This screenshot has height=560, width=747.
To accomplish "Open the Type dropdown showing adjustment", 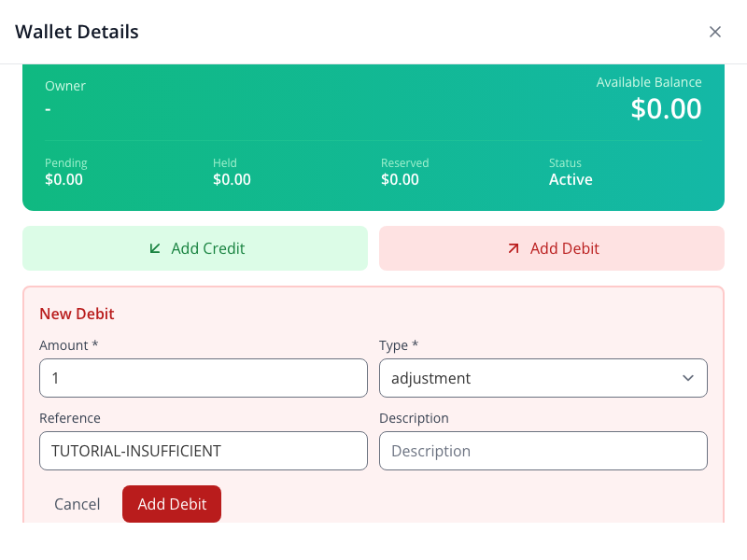I will click(543, 378).
